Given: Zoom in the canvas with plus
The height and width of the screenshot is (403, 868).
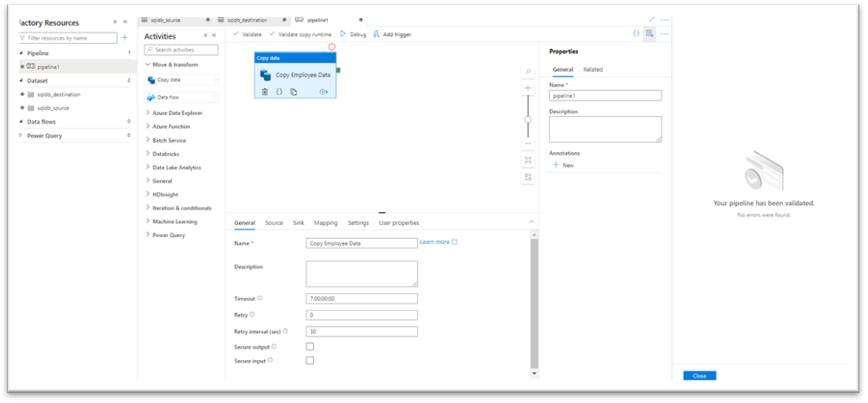Looking at the screenshot, I should click(x=528, y=89).
